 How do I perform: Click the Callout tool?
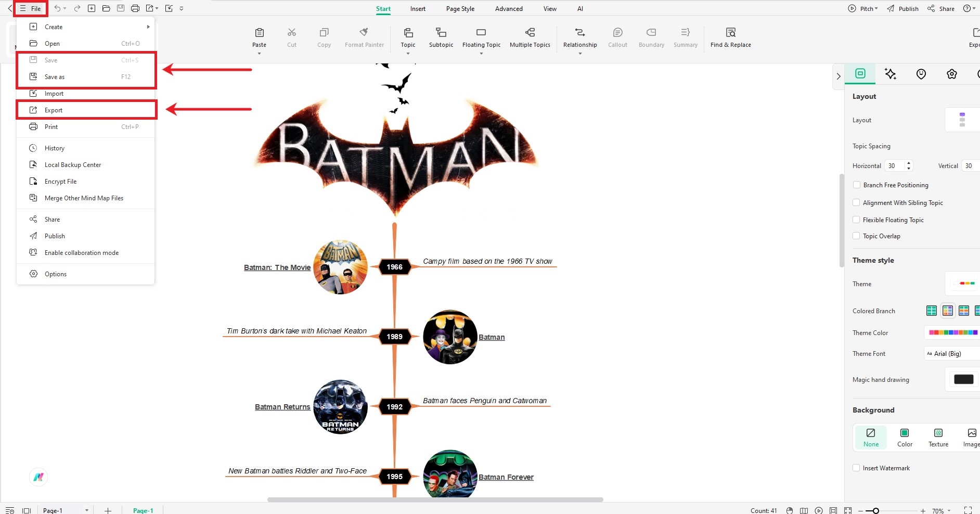pos(617,38)
